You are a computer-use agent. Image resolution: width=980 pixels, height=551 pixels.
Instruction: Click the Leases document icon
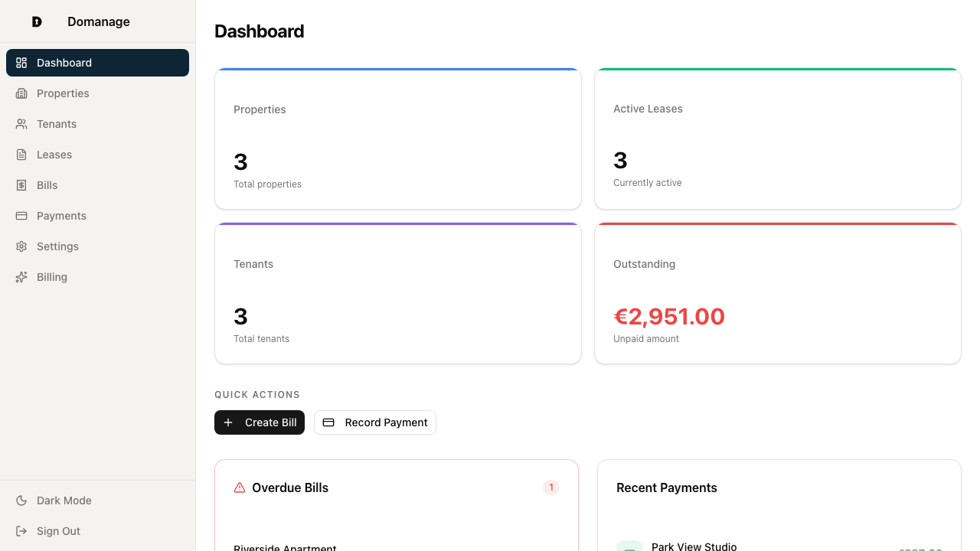tap(21, 154)
